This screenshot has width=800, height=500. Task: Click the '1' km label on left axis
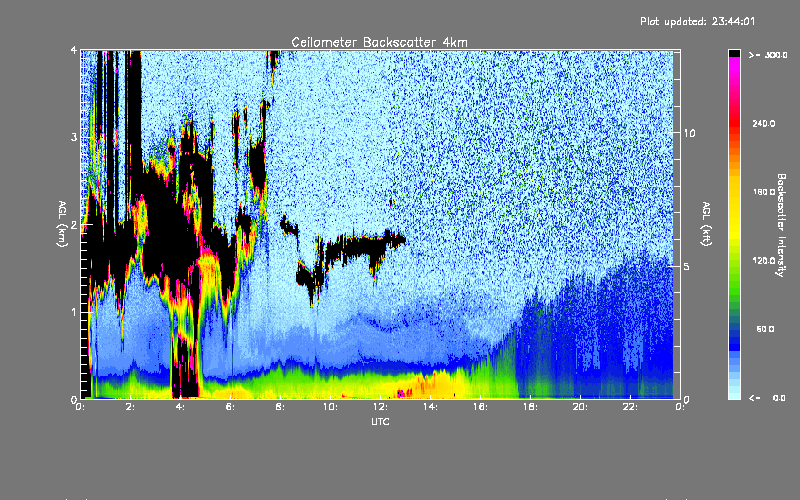click(74, 312)
